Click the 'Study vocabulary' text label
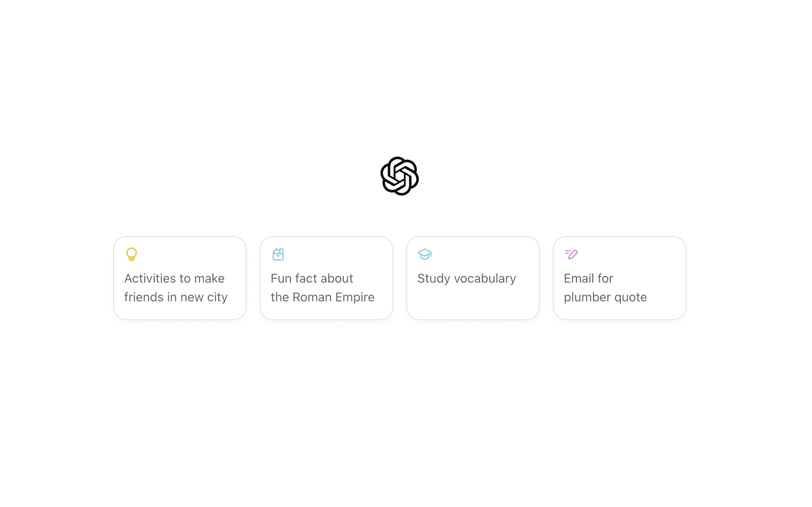812x507 pixels. 466,278
